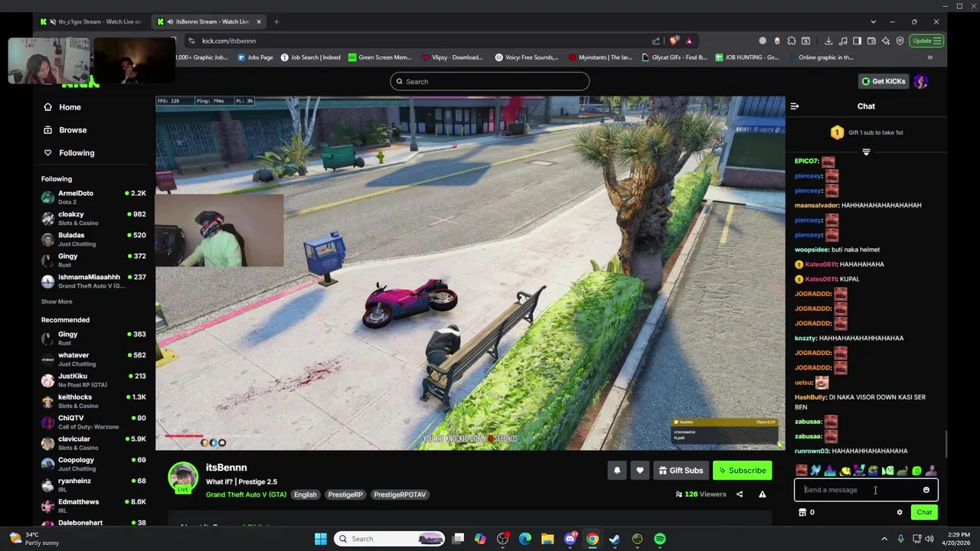
Task: Click the English language tag
Action: 305,494
